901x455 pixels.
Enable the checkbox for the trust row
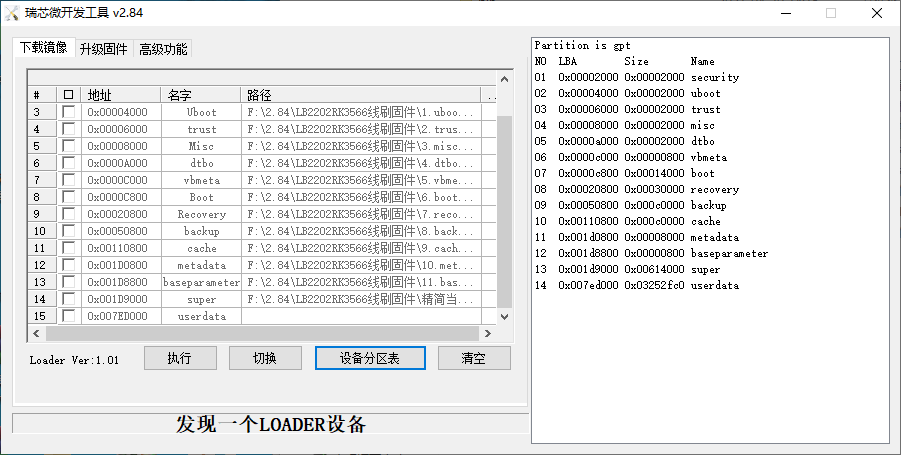(x=68, y=129)
